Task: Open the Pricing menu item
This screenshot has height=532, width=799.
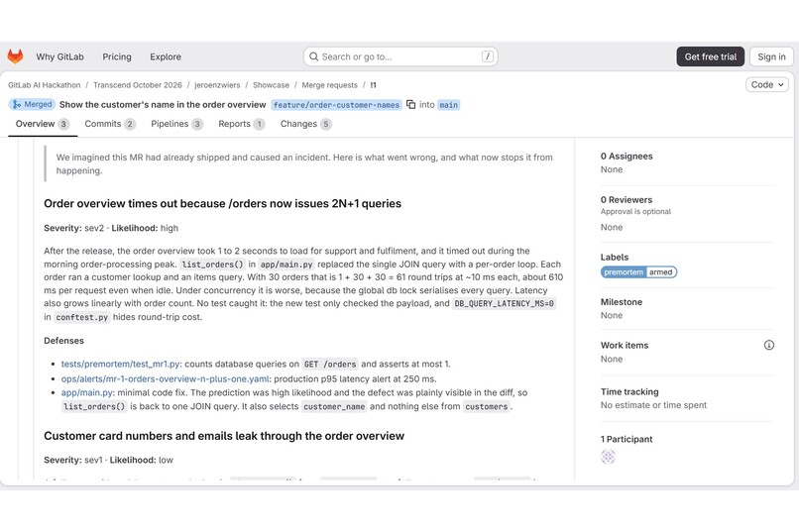Action: (117, 56)
